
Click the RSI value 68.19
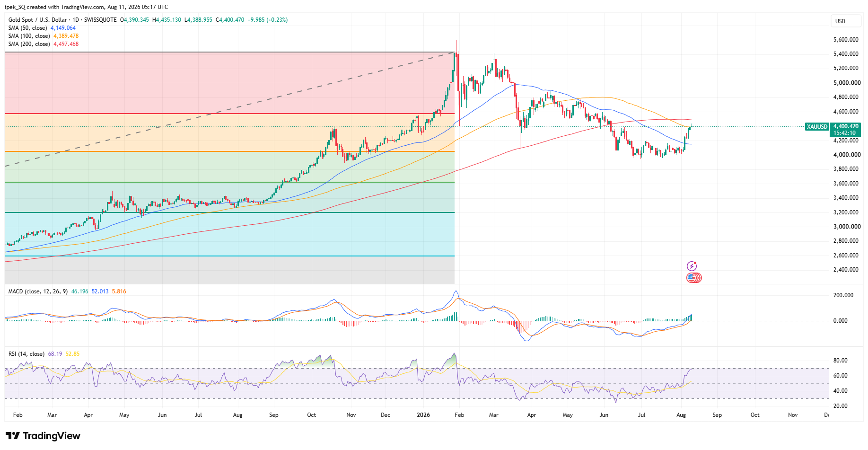tap(55, 354)
